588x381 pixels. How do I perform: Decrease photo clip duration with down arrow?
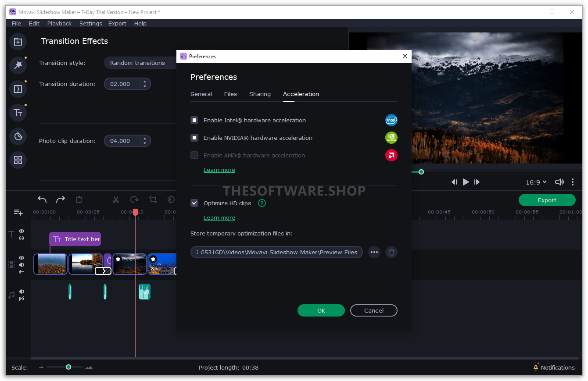(145, 143)
